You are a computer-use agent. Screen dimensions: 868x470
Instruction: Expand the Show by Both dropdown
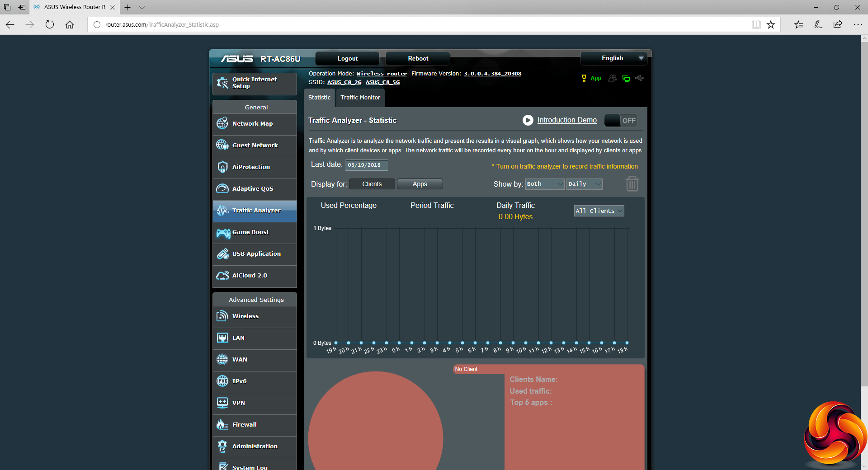544,184
